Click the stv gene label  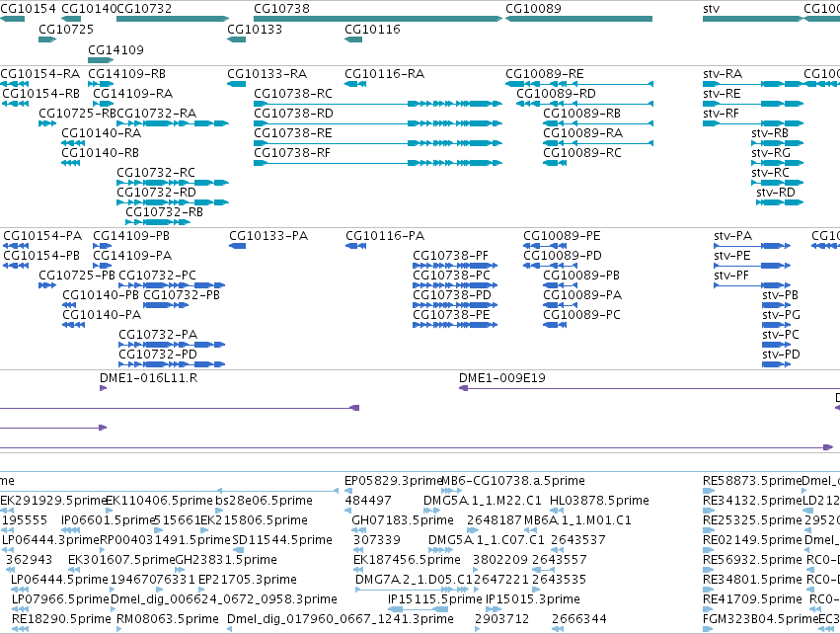(711, 9)
